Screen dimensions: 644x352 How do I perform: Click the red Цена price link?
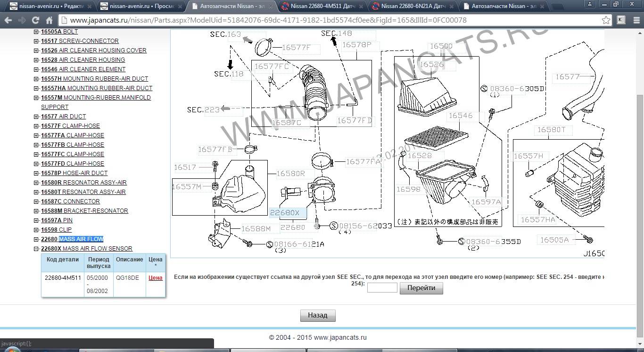pos(156,278)
